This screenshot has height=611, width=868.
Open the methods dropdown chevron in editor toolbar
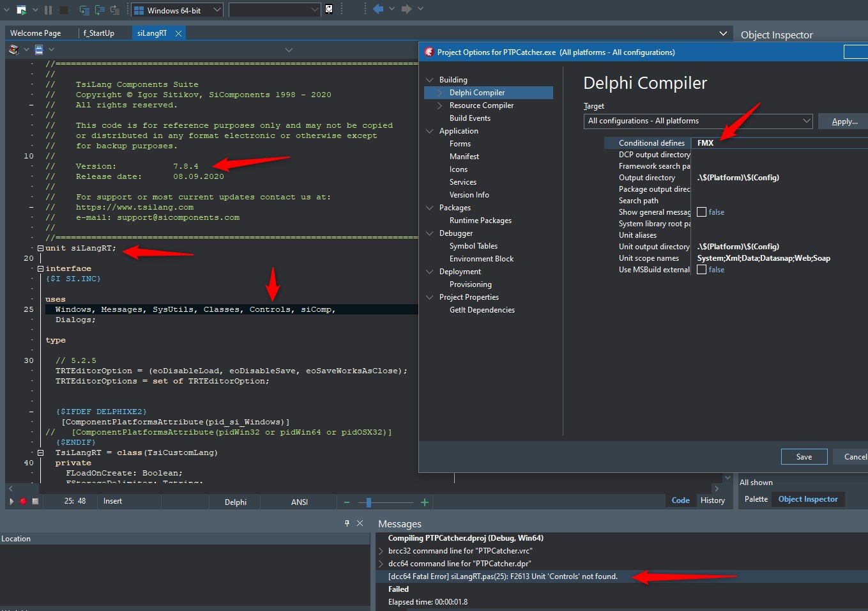(x=289, y=50)
